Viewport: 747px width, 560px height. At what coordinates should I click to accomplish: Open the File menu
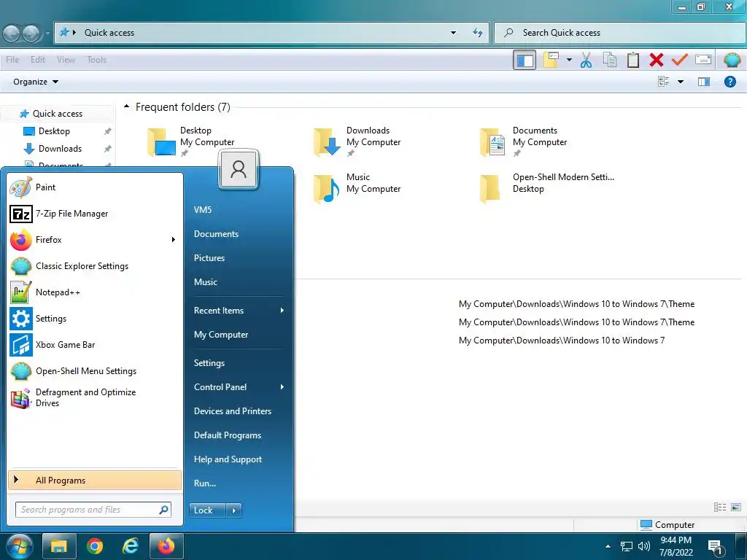tap(12, 60)
